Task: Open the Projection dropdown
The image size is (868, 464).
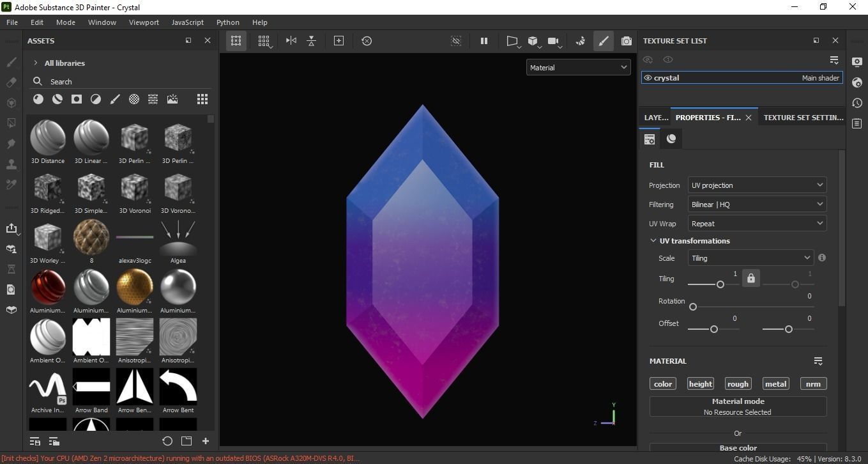Action: [x=758, y=185]
